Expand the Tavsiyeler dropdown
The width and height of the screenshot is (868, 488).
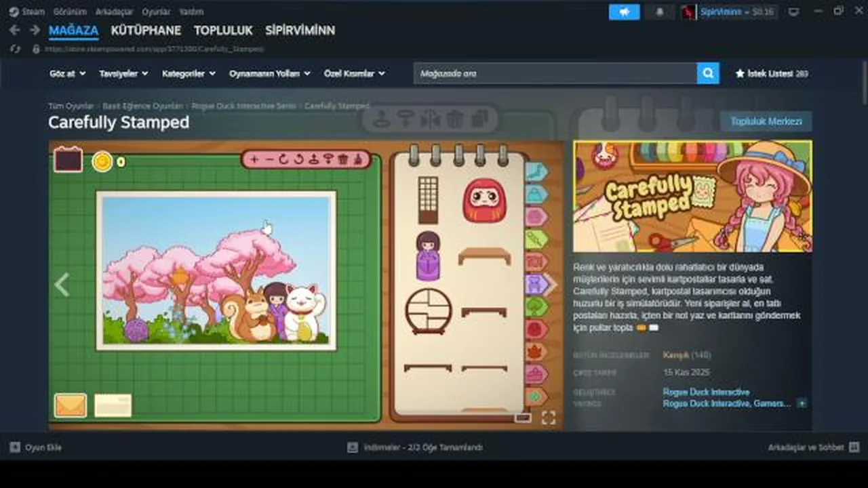123,73
